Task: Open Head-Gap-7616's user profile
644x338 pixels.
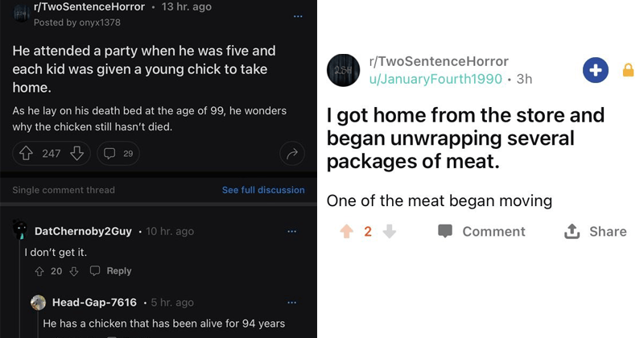Action: click(x=94, y=303)
